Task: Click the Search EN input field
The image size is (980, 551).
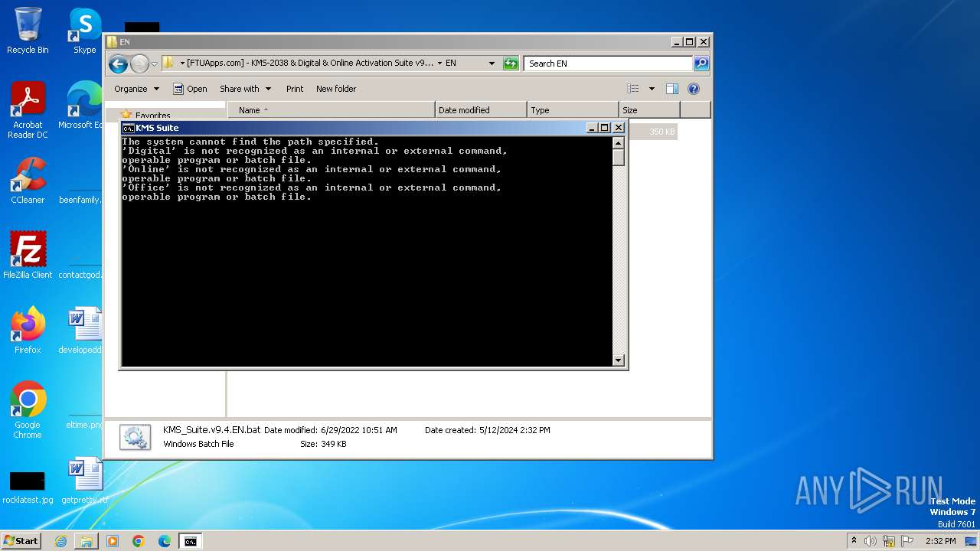Action: pos(609,64)
